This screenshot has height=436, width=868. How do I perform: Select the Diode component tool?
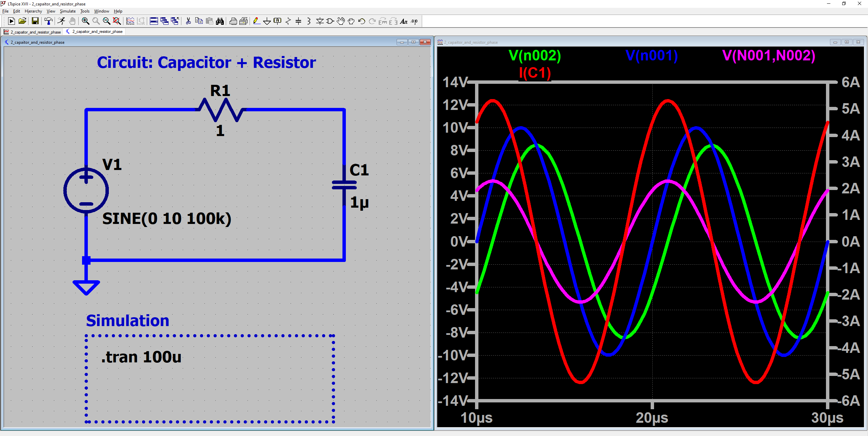pyautogui.click(x=319, y=21)
